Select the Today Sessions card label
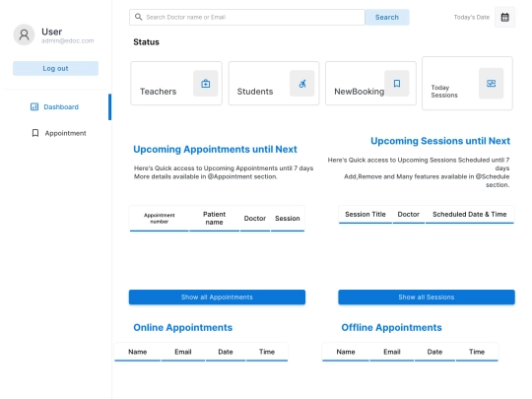 pyautogui.click(x=444, y=92)
